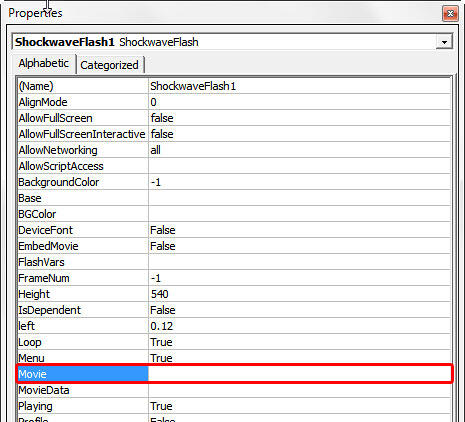Switch to the Categorized tab
The height and width of the screenshot is (422, 465).
pos(109,65)
